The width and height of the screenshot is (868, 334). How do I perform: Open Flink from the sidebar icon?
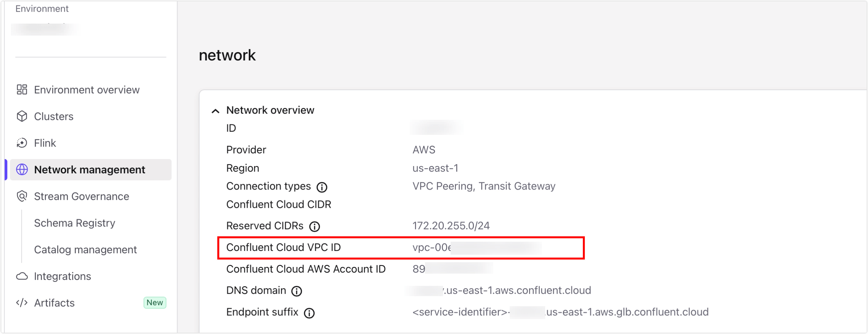coord(22,143)
